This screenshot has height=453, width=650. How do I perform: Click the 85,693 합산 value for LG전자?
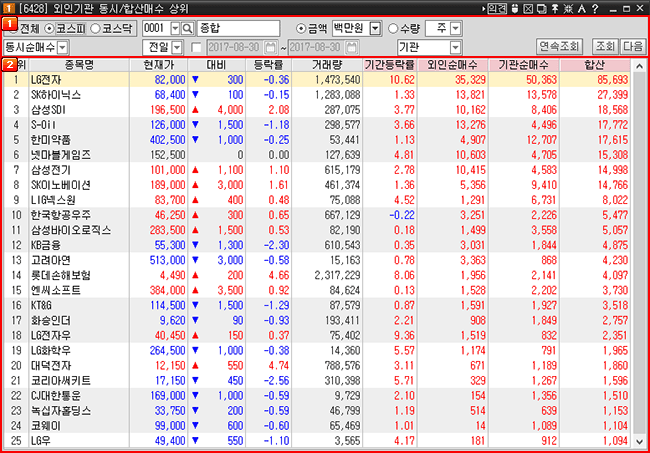612,80
